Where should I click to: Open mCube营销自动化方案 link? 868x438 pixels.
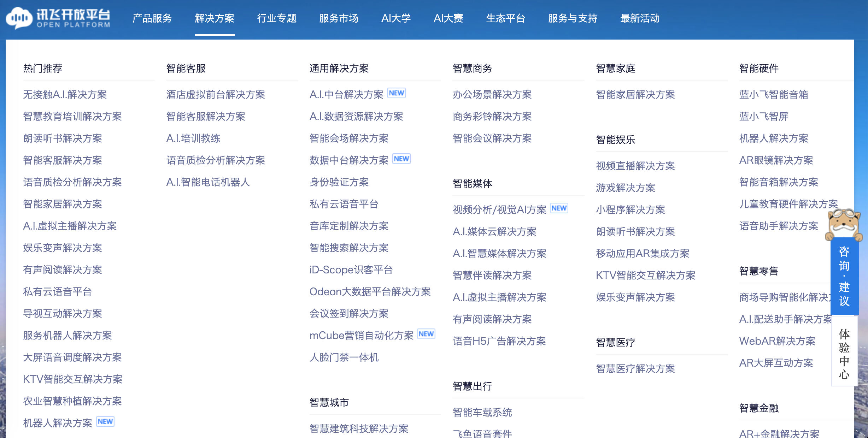coord(362,336)
